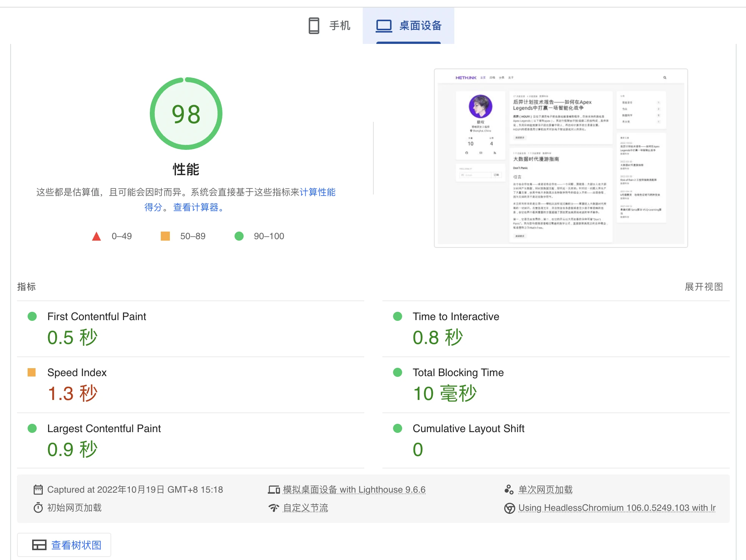The width and height of the screenshot is (746, 560).
Task: Expand the 自定义节流 details
Action: pos(305,508)
